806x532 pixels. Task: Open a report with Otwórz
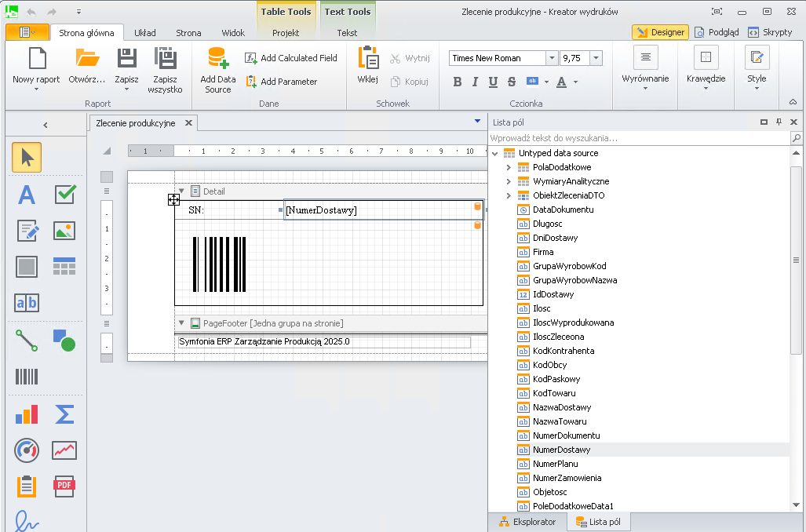tap(87, 66)
